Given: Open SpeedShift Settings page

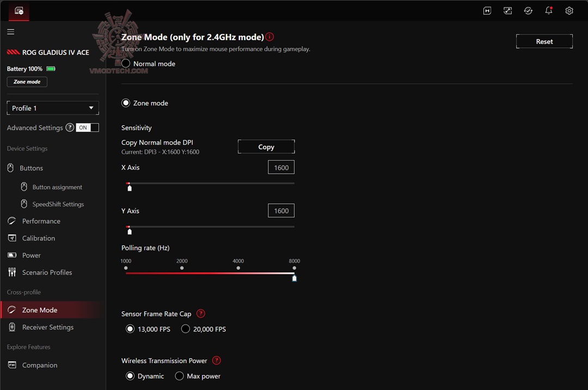Looking at the screenshot, I should 58,204.
